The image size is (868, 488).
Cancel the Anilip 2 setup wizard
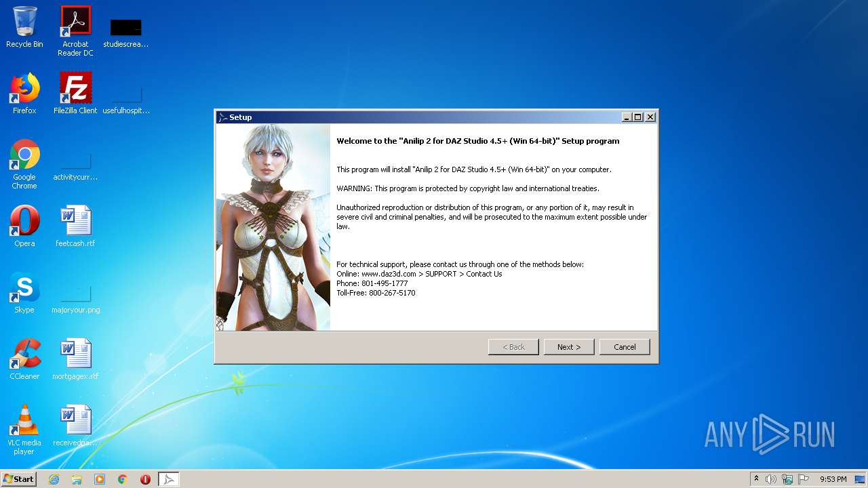pyautogui.click(x=625, y=347)
